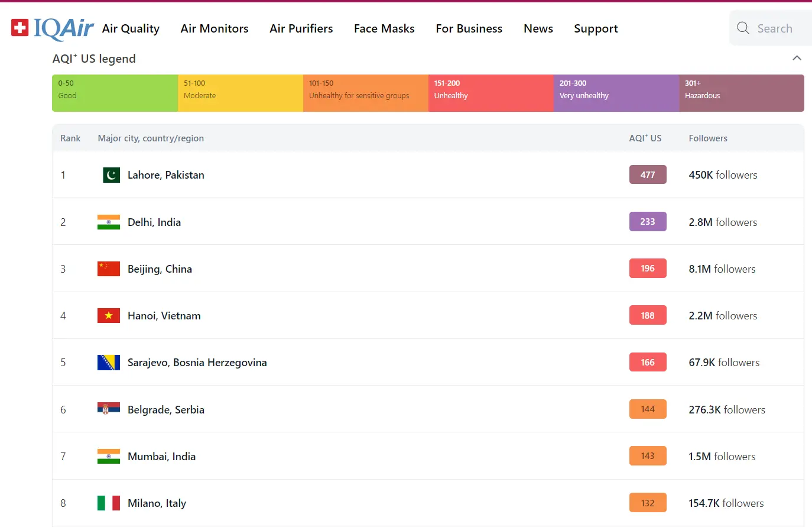Screen dimensions: 812x527
Task: Click the 276.3K followers text
Action: coord(727,409)
